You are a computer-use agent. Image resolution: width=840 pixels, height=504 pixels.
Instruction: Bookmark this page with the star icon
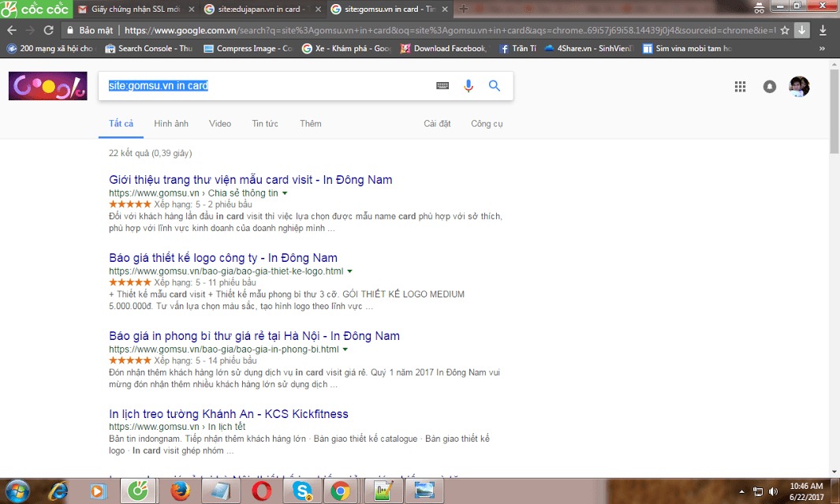(x=785, y=31)
